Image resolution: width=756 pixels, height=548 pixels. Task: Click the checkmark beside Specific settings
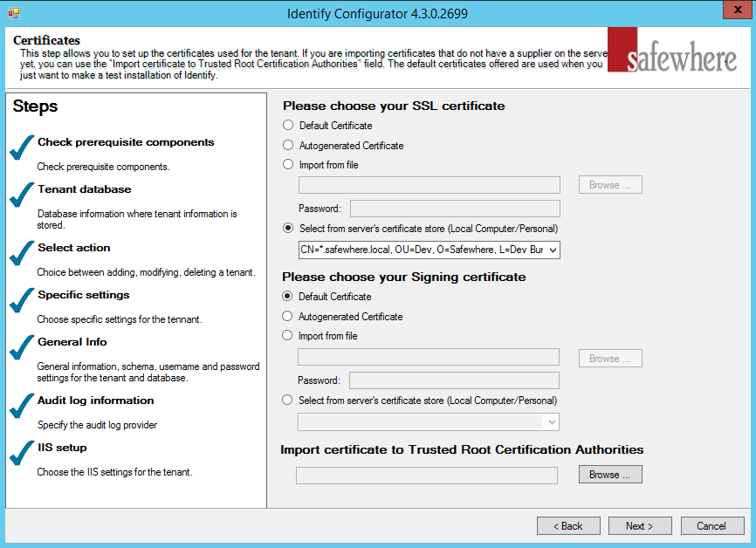click(x=22, y=300)
